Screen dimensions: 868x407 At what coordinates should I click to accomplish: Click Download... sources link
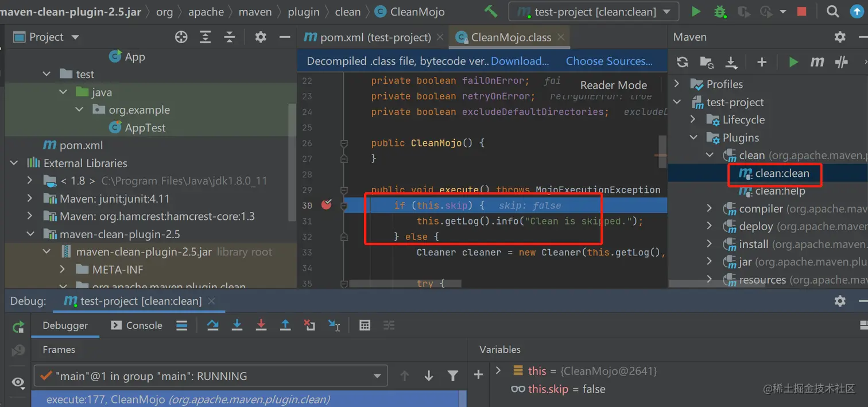[x=520, y=61]
